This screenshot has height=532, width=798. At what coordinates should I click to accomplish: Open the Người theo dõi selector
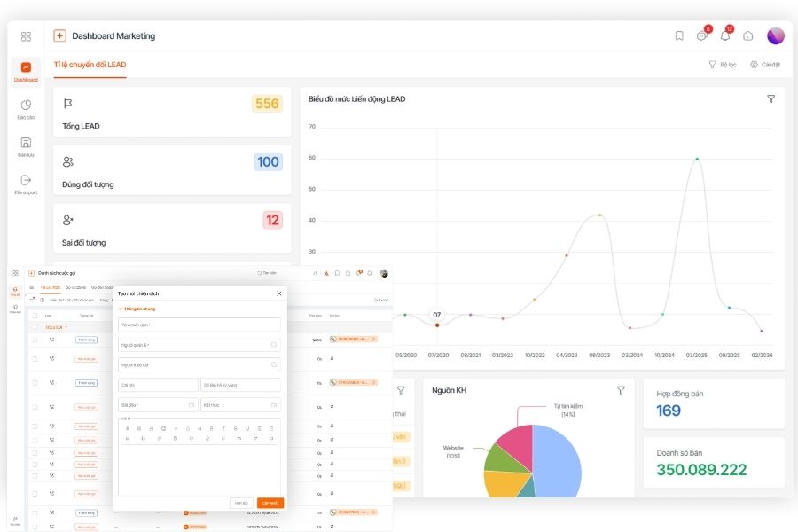coord(199,365)
